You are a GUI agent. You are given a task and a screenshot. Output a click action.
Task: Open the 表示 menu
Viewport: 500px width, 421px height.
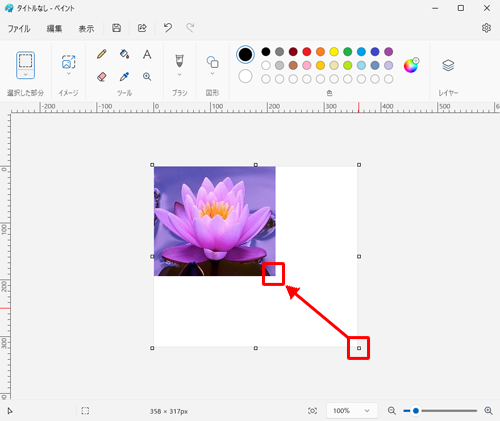click(86, 29)
